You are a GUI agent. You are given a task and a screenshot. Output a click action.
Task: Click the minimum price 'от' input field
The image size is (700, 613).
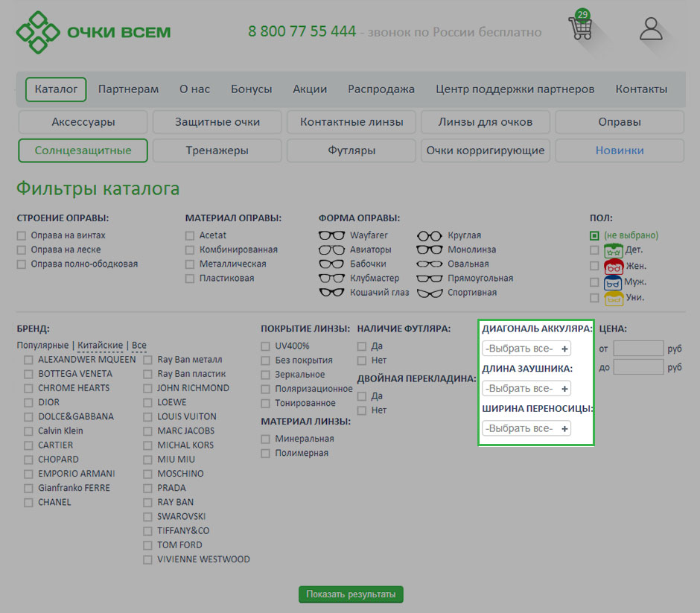tap(637, 349)
